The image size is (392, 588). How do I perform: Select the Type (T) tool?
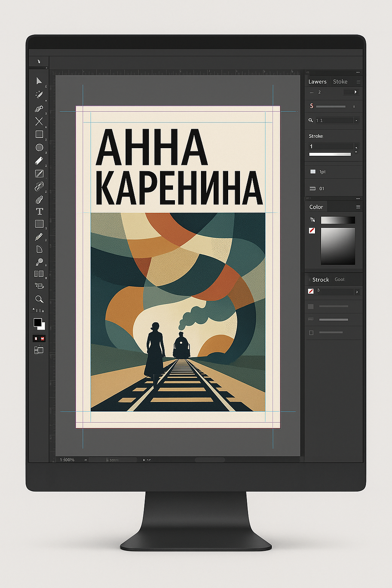tap(39, 211)
